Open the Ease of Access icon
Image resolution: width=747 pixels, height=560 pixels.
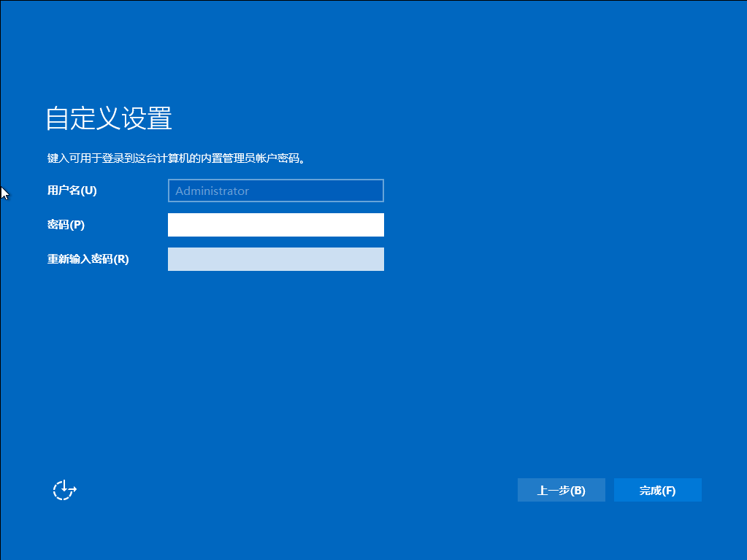click(64, 490)
